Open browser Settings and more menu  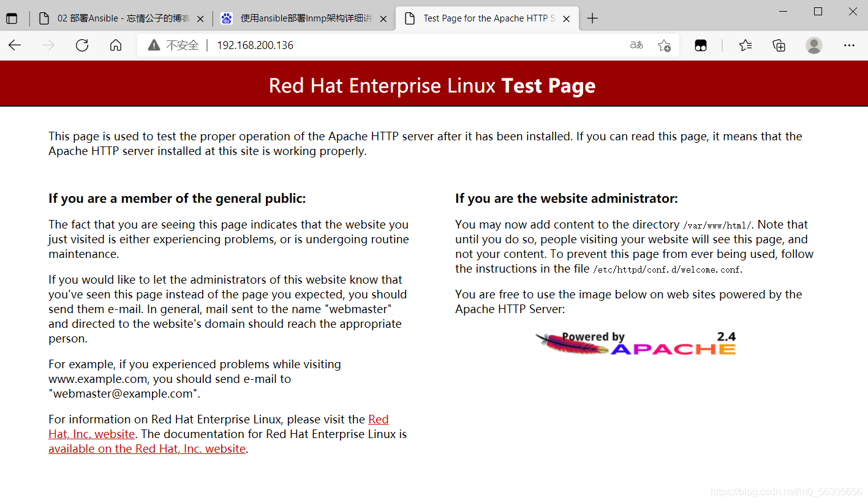pyautogui.click(x=849, y=45)
